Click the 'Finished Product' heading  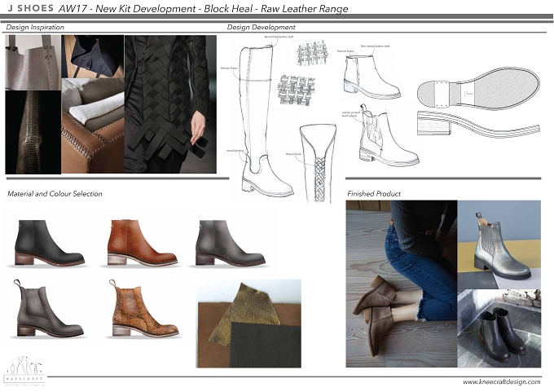pos(374,194)
